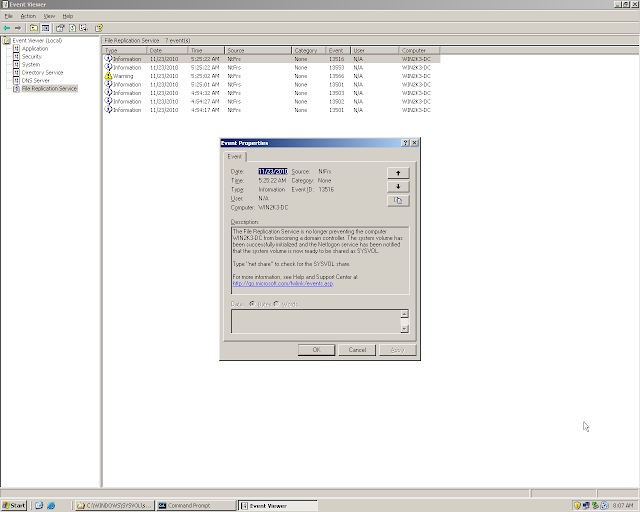
Task: Select the Information event at 4:54:27 AM
Action: pos(271,102)
